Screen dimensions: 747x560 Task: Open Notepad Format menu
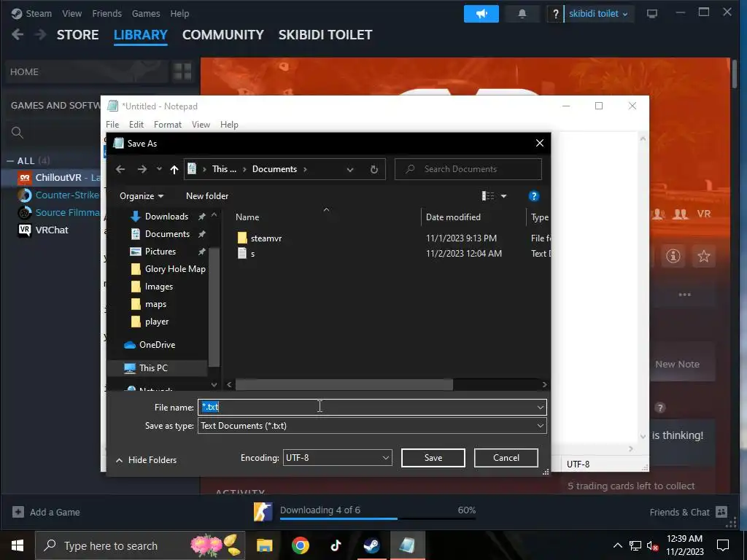(168, 124)
